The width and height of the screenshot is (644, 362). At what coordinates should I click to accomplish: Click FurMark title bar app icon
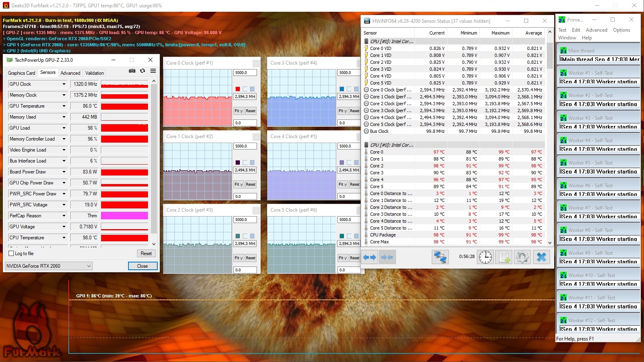click(6, 6)
